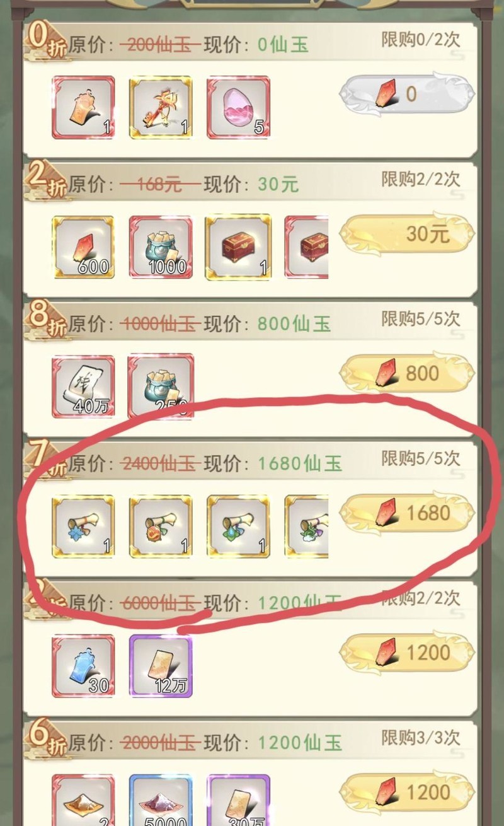Claim the free 0 jade pack
Image resolution: width=504 pixels, height=826 pixels.
pyautogui.click(x=406, y=95)
